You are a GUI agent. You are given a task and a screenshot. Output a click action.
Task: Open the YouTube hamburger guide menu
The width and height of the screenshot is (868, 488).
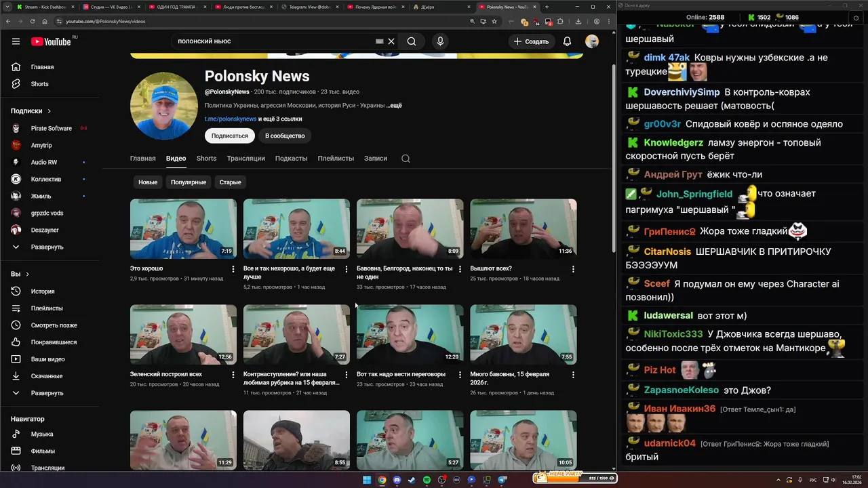(x=16, y=41)
